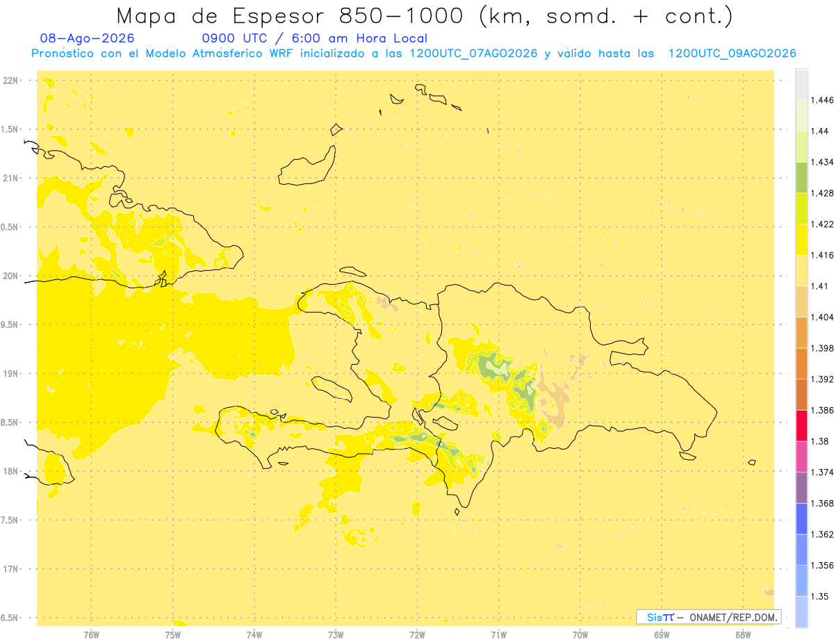834x644 pixels.
Task: Click the legend value '1.362'
Action: (821, 534)
